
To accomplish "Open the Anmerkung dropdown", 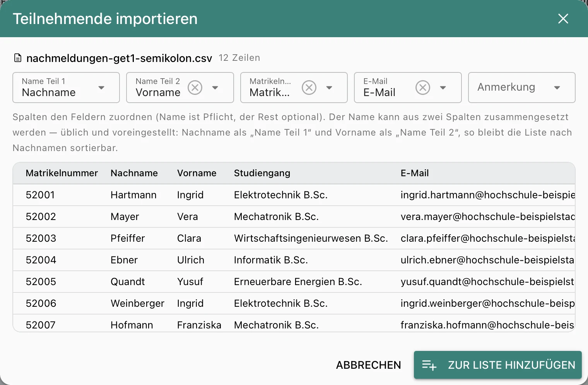I will [521, 88].
